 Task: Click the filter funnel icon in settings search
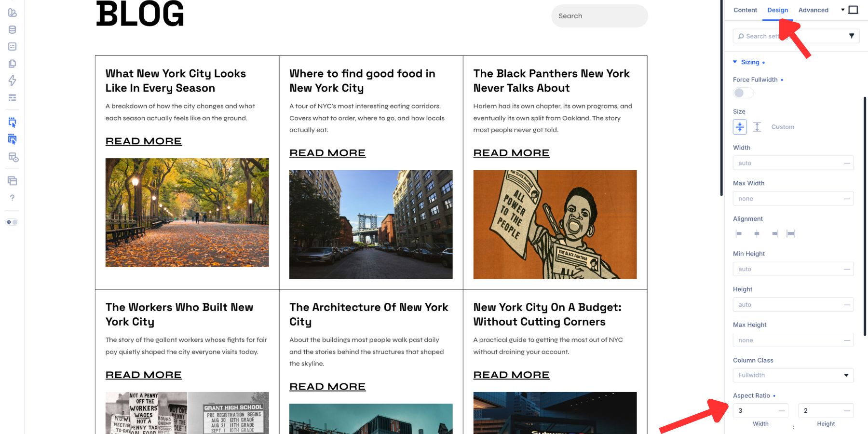pos(852,36)
